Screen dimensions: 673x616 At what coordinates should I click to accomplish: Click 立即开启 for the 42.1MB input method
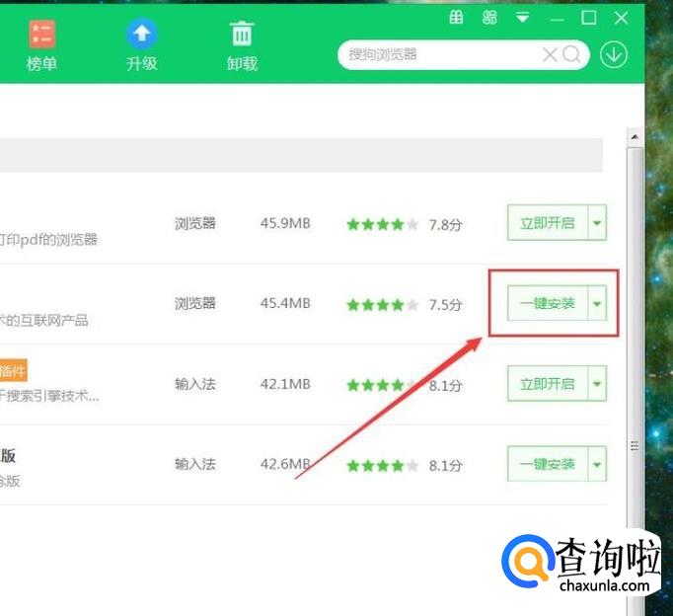point(548,383)
